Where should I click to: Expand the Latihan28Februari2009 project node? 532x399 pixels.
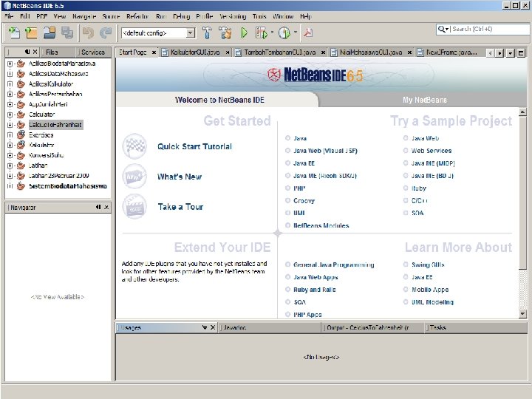click(10, 176)
